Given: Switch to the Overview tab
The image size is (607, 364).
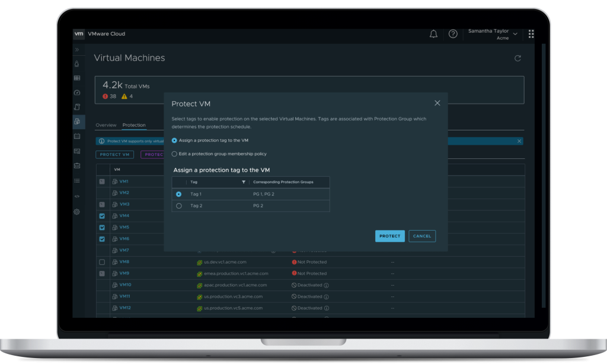Looking at the screenshot, I should pos(106,125).
